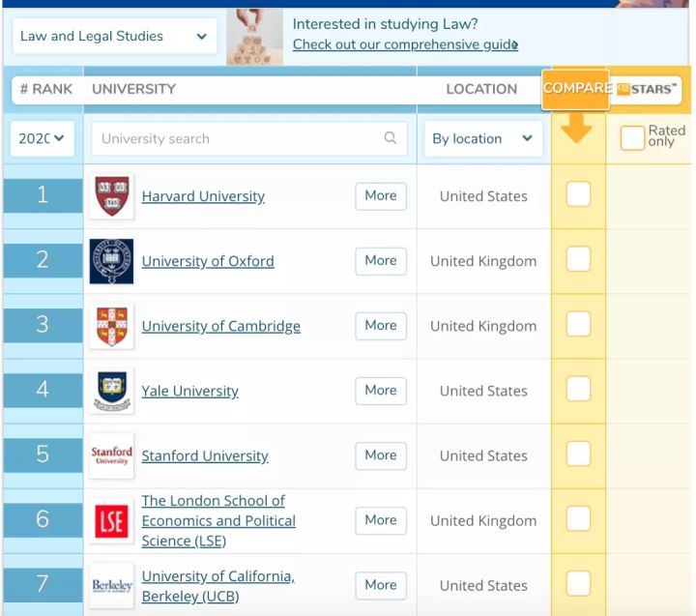
Task: Click United States location in Berkeley row
Action: pos(483,585)
